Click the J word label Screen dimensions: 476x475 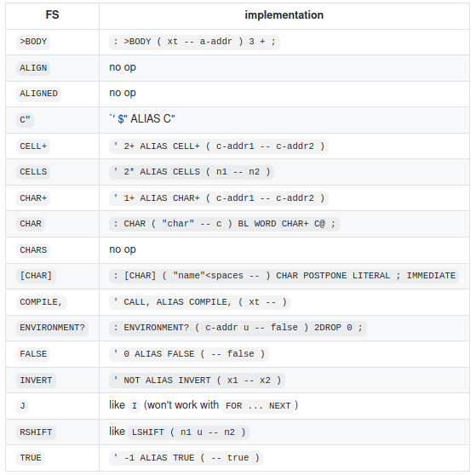[x=22, y=406]
